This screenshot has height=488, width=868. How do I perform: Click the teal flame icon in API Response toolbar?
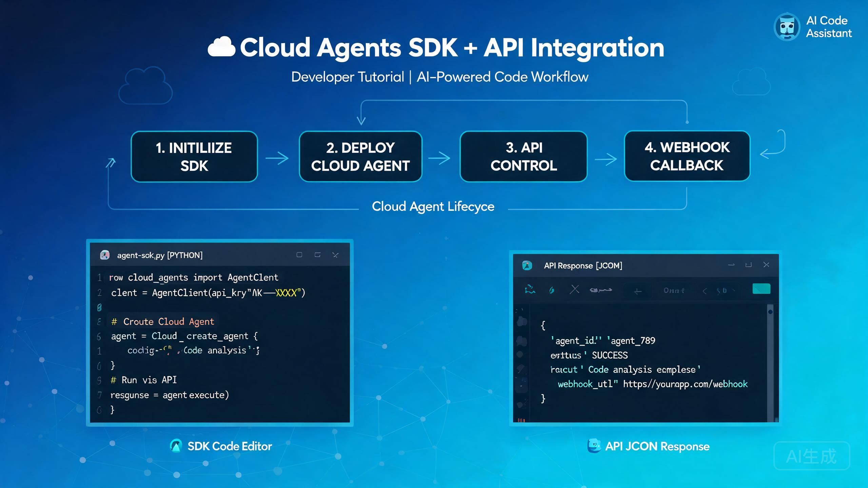coord(552,290)
